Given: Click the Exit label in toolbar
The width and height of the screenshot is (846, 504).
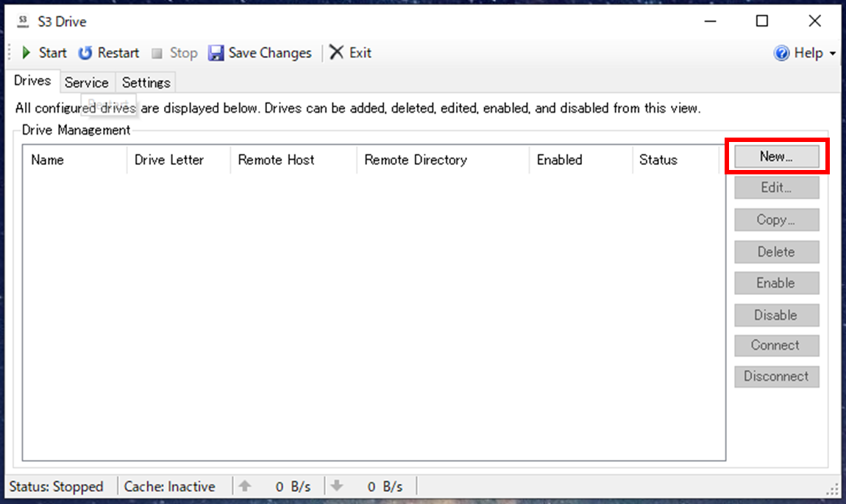Looking at the screenshot, I should pyautogui.click(x=360, y=53).
